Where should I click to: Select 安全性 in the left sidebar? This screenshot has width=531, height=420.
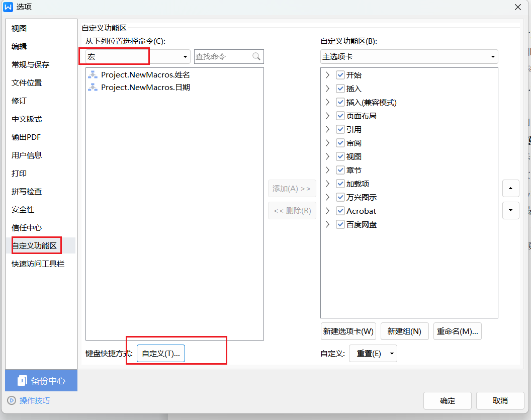[x=23, y=210]
